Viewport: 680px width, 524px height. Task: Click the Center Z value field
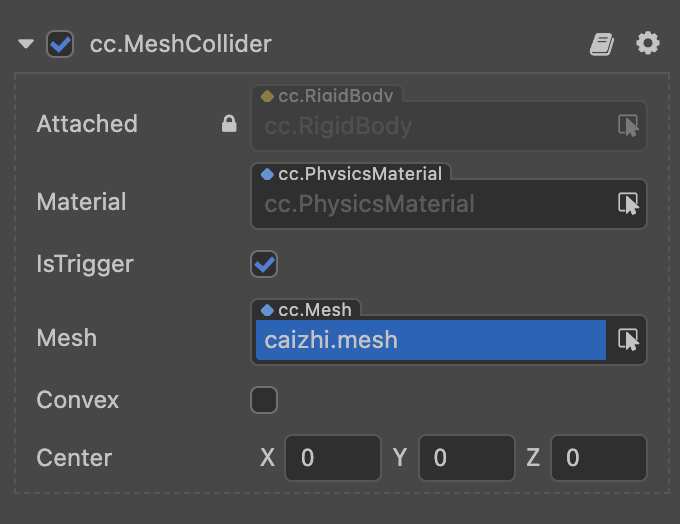tap(598, 458)
